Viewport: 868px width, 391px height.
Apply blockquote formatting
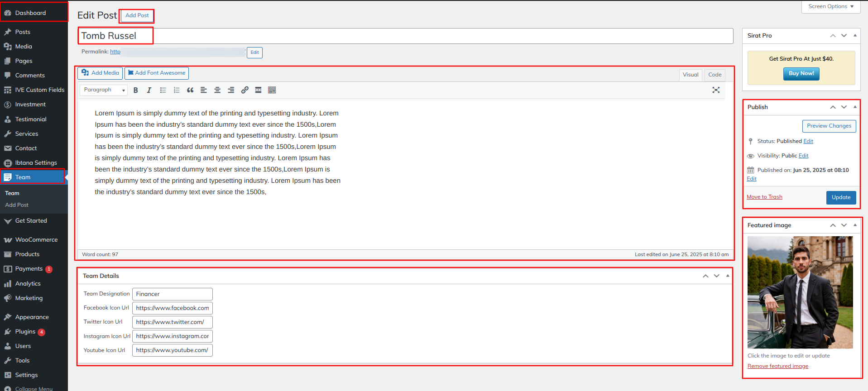(x=190, y=90)
